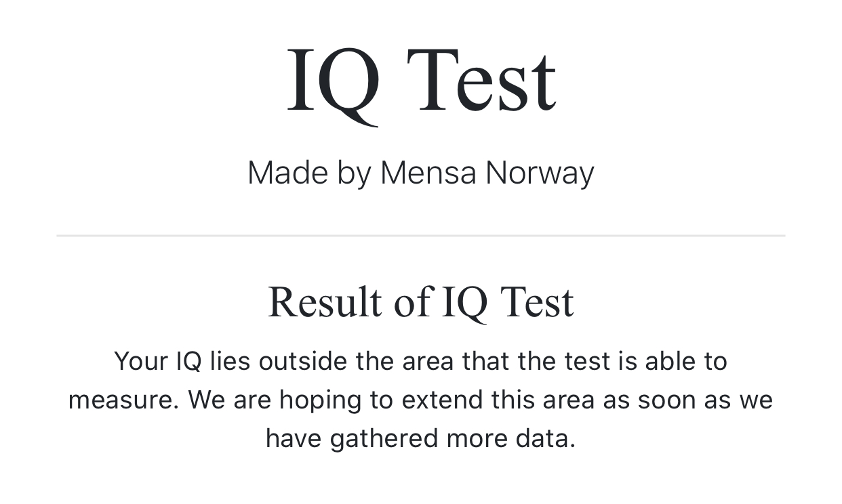The height and width of the screenshot is (504, 842).
Task: Click the words "Made by" in the subtitle
Action: point(309,173)
